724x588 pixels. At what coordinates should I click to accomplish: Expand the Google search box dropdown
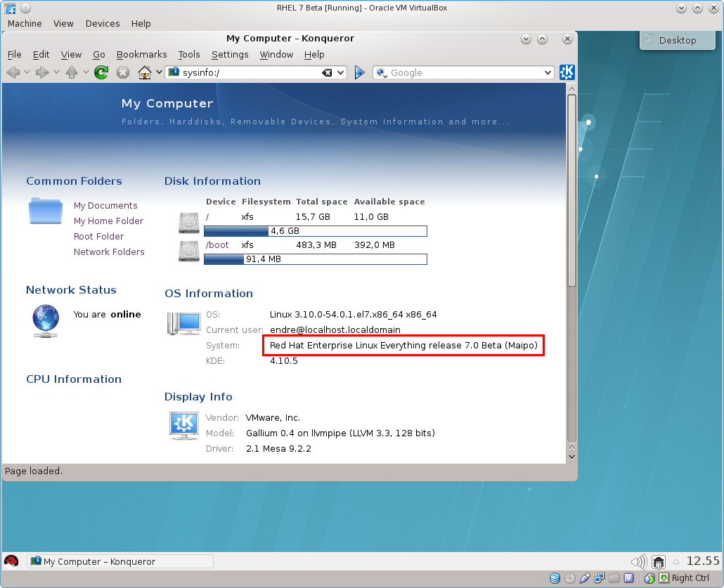pyautogui.click(x=548, y=72)
